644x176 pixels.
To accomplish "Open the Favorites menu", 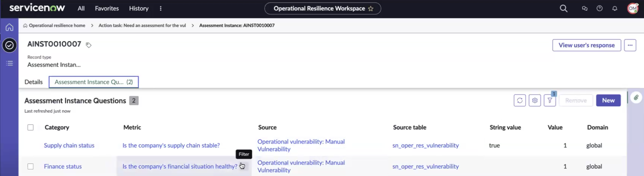I will pos(107,9).
